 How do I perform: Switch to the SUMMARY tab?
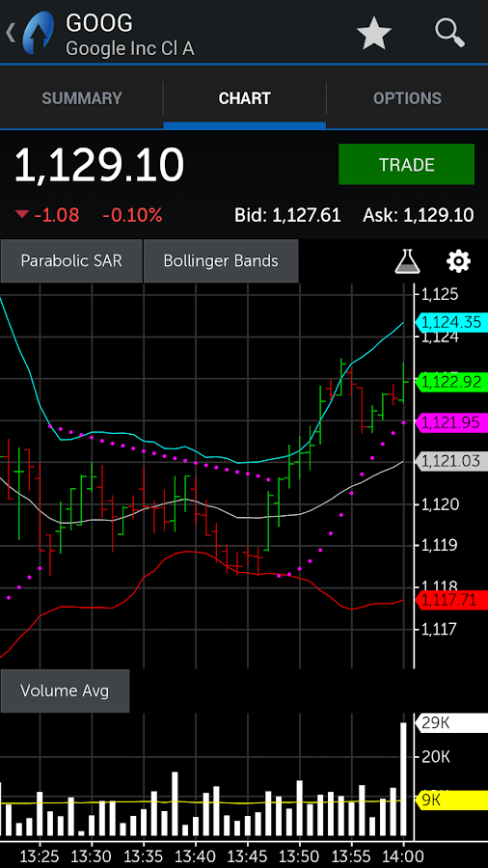82,98
